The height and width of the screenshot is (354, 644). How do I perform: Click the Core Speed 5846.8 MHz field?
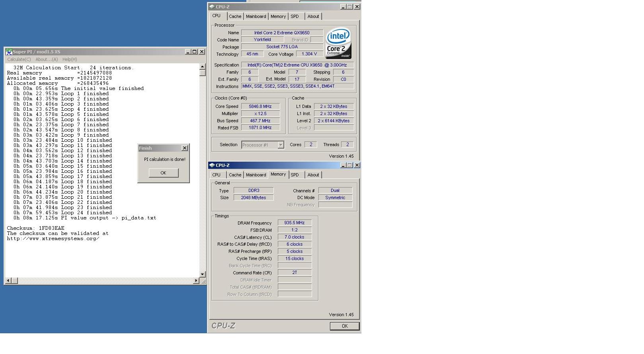260,106
